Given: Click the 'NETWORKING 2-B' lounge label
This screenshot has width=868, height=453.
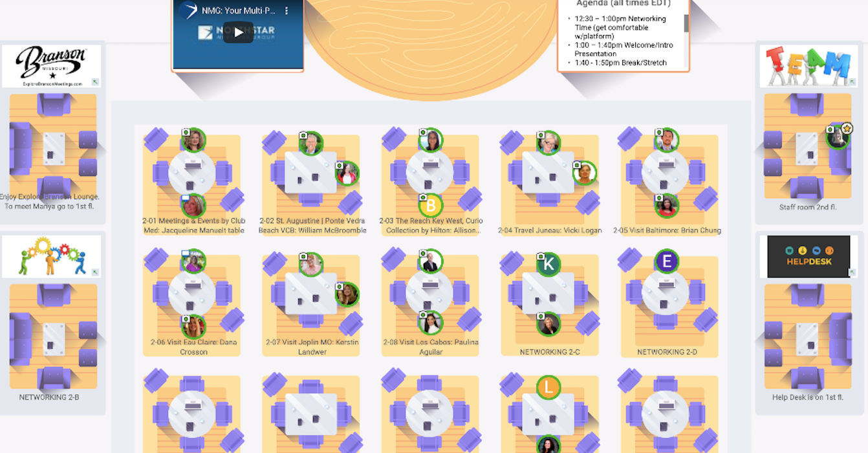Looking at the screenshot, I should [x=49, y=397].
